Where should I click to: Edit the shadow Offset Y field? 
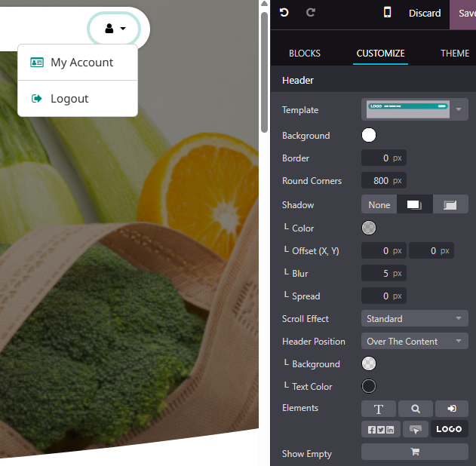click(x=431, y=250)
